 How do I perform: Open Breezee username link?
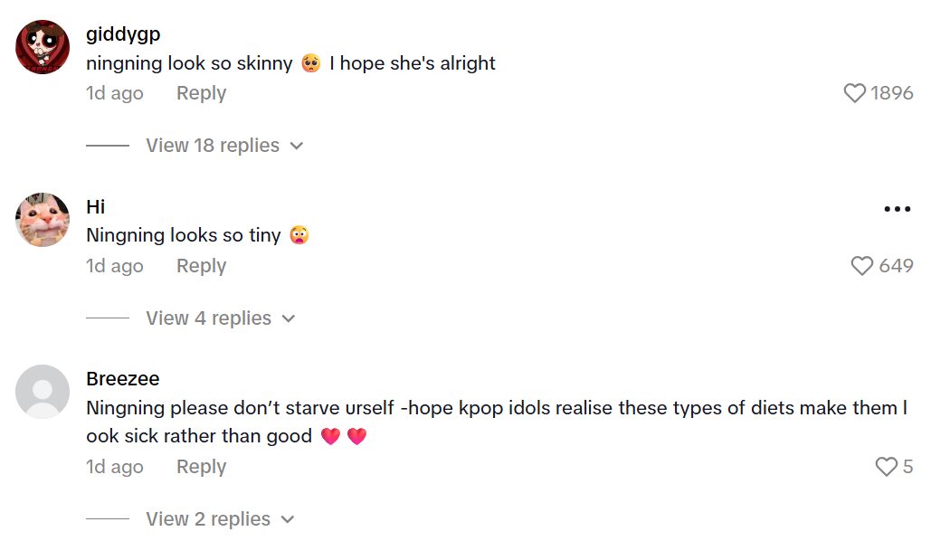tap(123, 379)
